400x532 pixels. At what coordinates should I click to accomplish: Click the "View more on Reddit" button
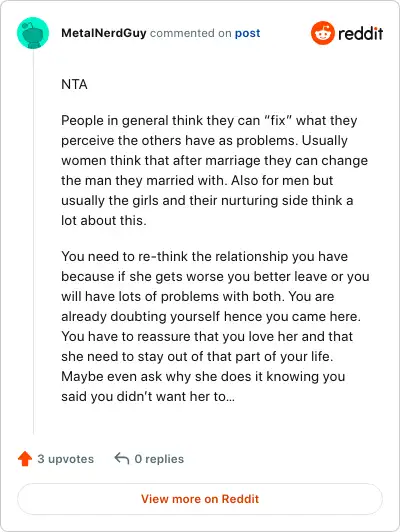200,499
